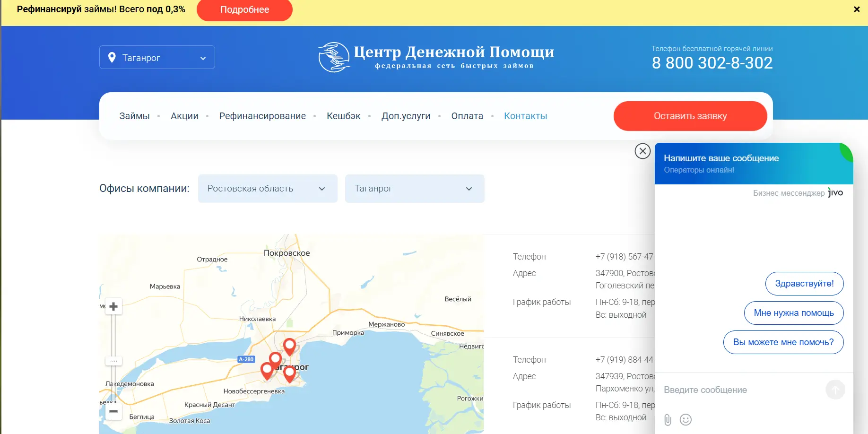Zoom out the map with minus button

pos(113,411)
